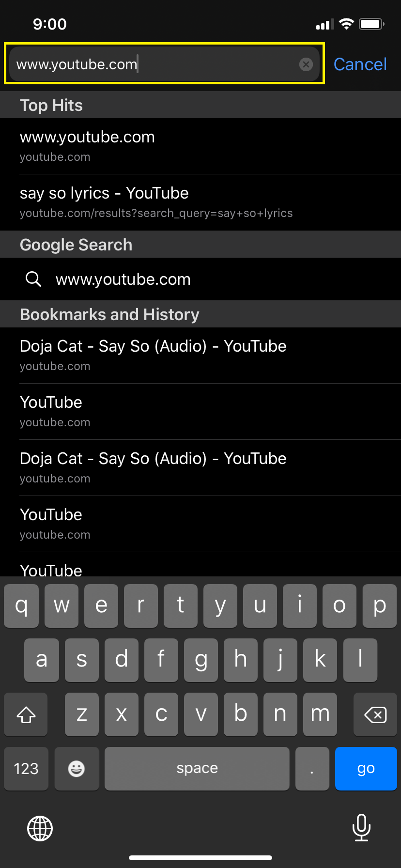Search Google for www.youtube.com
This screenshot has height=868, width=401.
123,279
